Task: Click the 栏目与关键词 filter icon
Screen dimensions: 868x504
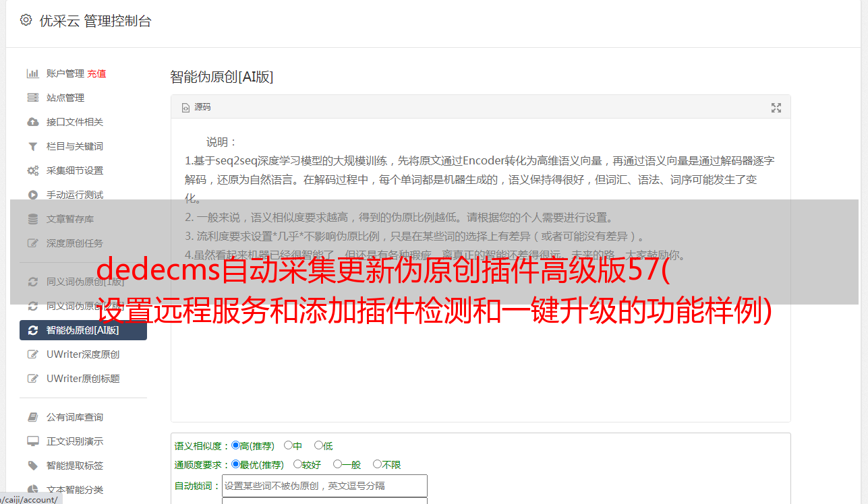Action: [32, 146]
